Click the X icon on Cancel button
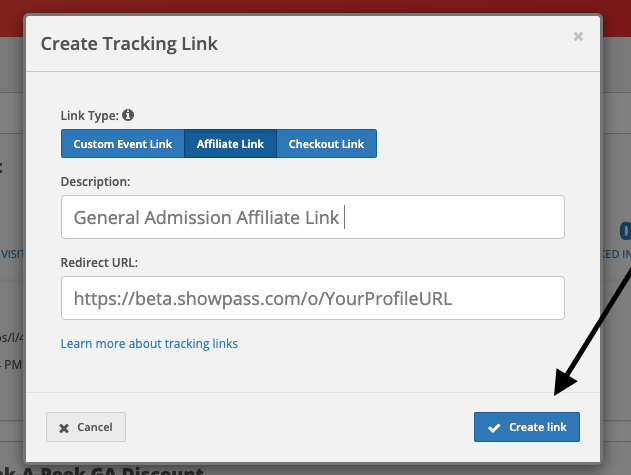This screenshot has width=631, height=475. [64, 428]
